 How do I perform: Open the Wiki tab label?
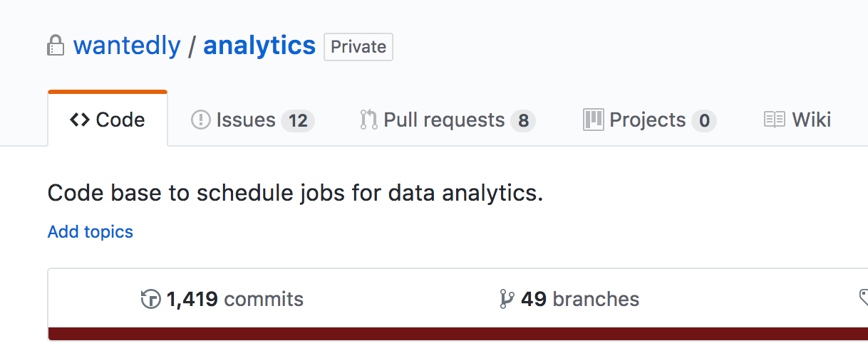pos(811,120)
